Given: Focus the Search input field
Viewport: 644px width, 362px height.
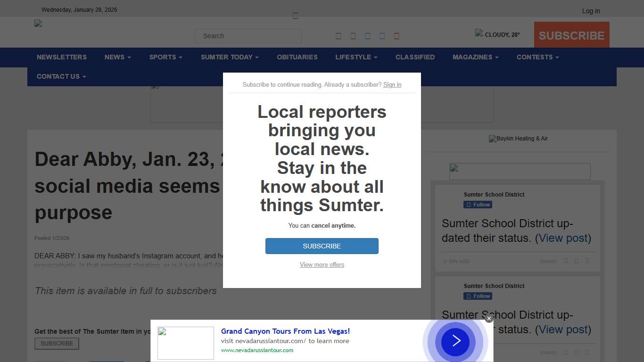Looking at the screenshot, I should pyautogui.click(x=248, y=36).
